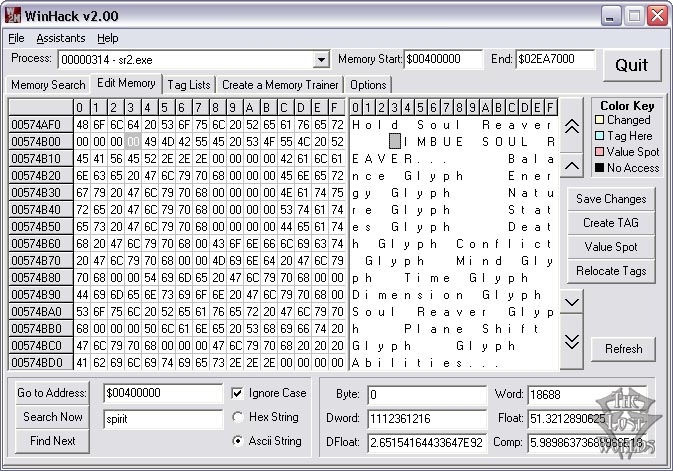Select address row 00574B60
Image resolution: width=673 pixels, height=471 pixels.
(41, 244)
